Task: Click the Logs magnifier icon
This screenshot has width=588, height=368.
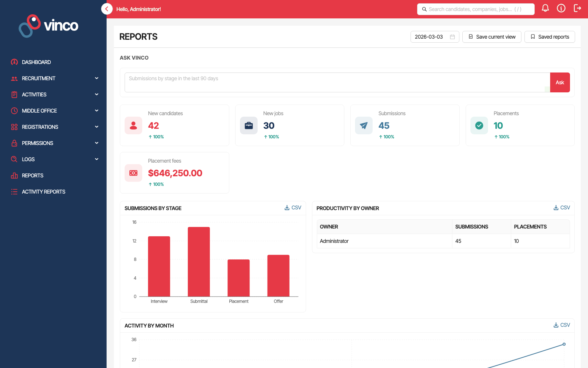Action: click(14, 159)
